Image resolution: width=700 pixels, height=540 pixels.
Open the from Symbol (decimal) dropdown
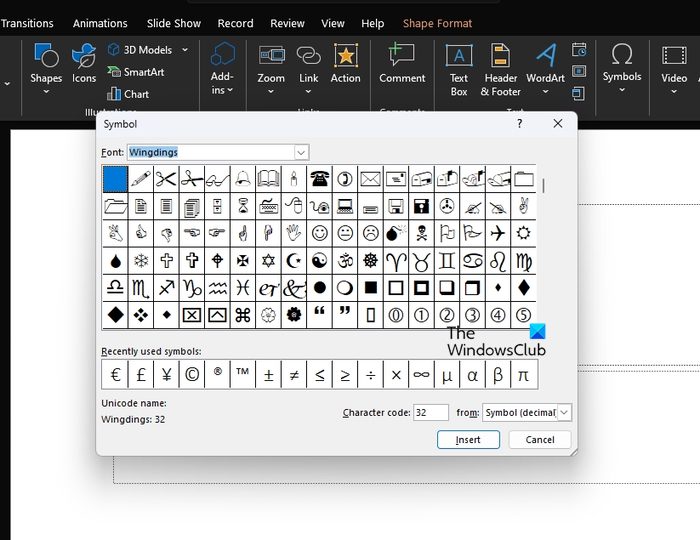(564, 413)
